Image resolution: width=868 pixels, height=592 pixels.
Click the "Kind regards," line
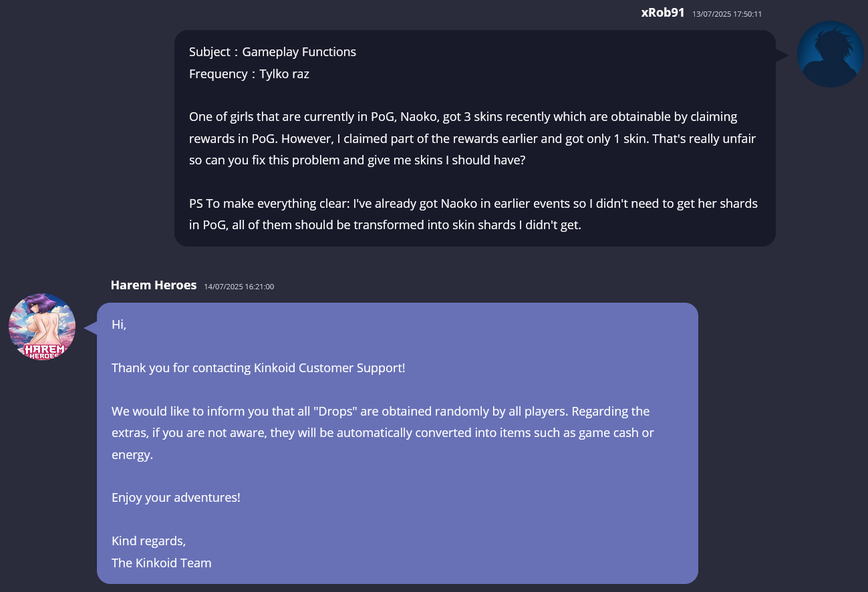pyautogui.click(x=149, y=541)
